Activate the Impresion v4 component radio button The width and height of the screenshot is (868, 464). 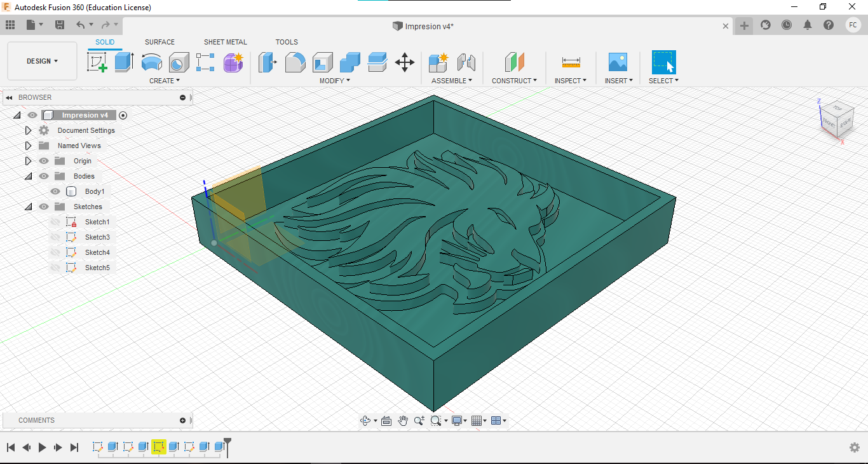point(123,115)
